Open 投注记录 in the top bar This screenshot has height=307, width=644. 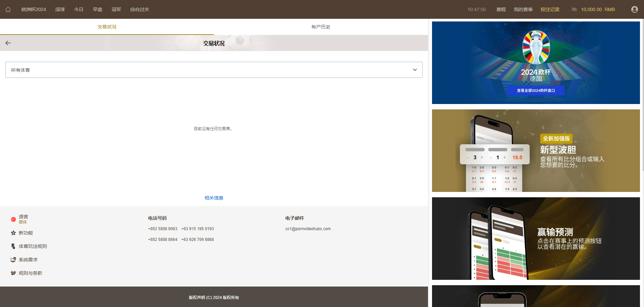click(550, 9)
